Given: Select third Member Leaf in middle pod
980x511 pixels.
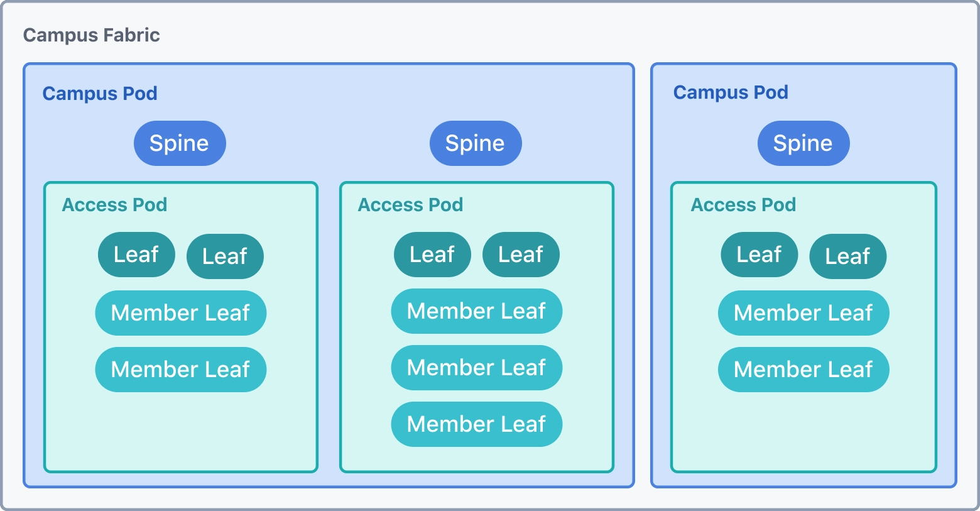Looking at the screenshot, I should point(477,424).
